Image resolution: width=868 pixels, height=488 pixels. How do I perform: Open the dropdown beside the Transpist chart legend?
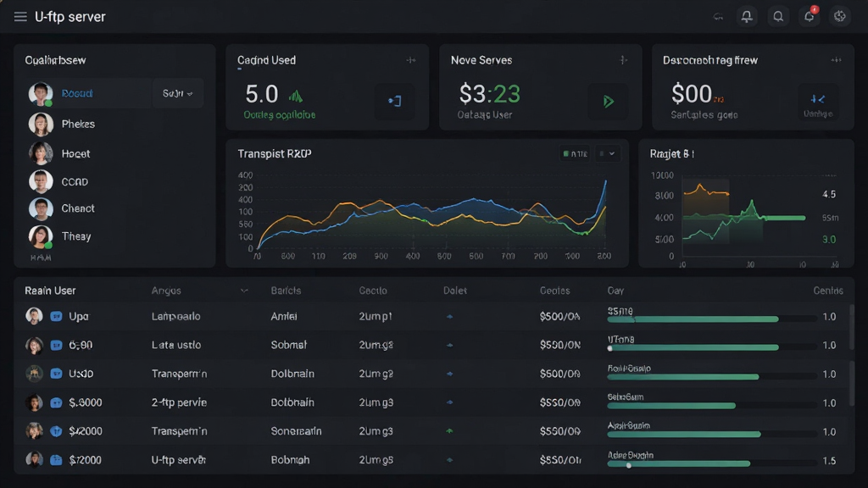click(x=607, y=154)
